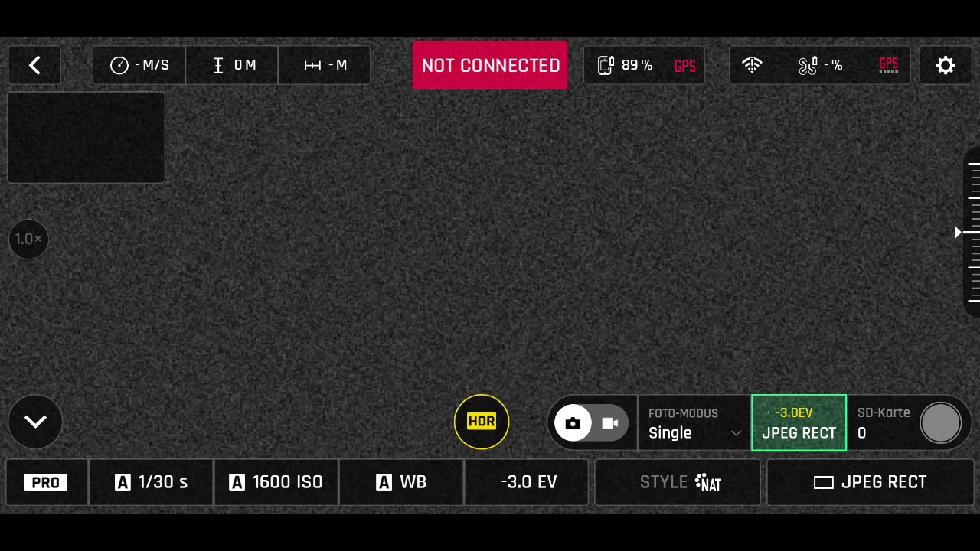Open settings with the gear icon
Screen dimensions: 980x551
946,65
